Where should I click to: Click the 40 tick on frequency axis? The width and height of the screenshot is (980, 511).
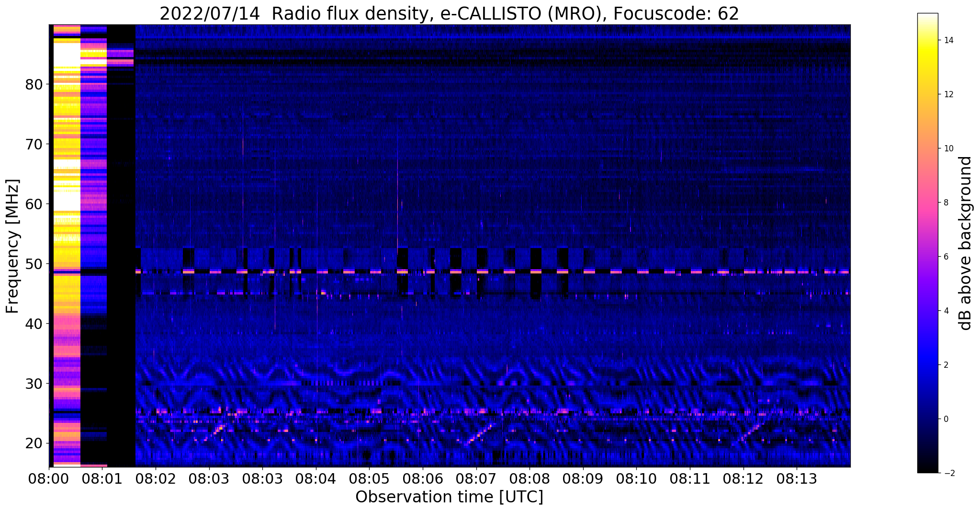(34, 324)
